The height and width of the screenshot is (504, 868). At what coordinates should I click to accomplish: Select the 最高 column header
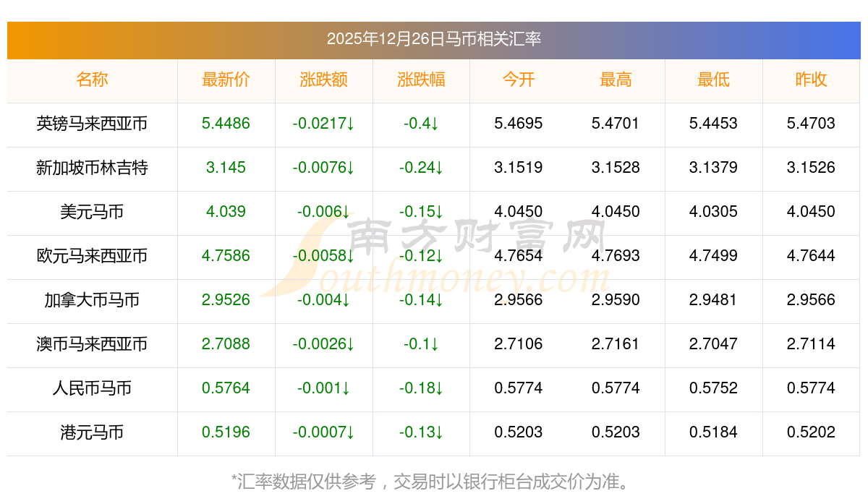pos(616,80)
